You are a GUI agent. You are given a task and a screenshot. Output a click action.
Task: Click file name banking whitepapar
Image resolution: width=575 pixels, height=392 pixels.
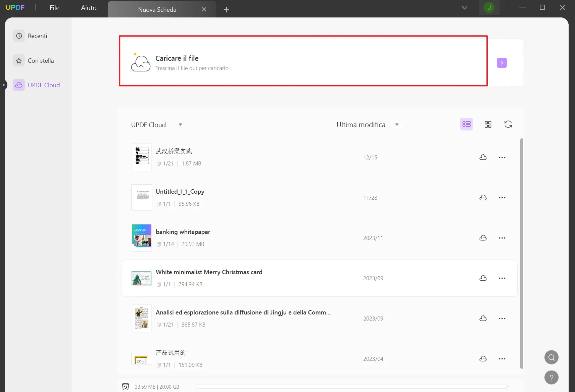(183, 232)
